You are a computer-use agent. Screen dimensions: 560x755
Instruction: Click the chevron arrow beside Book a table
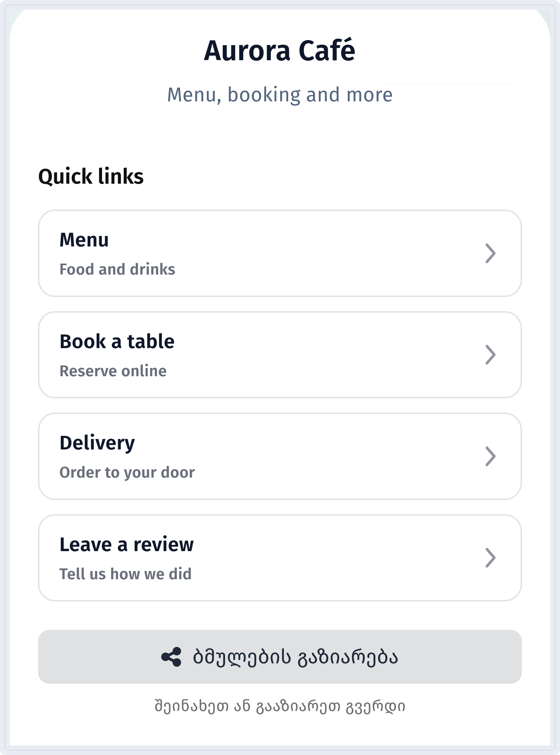coord(490,355)
